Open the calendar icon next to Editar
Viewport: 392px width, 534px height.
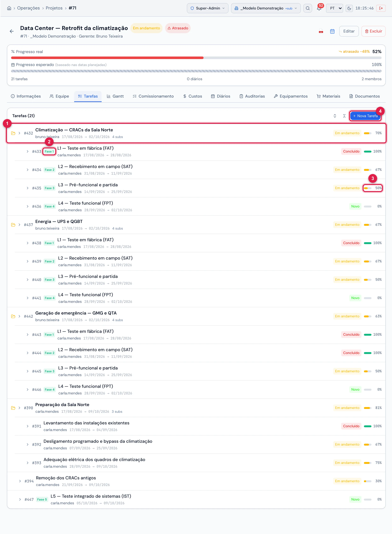tap(332, 31)
